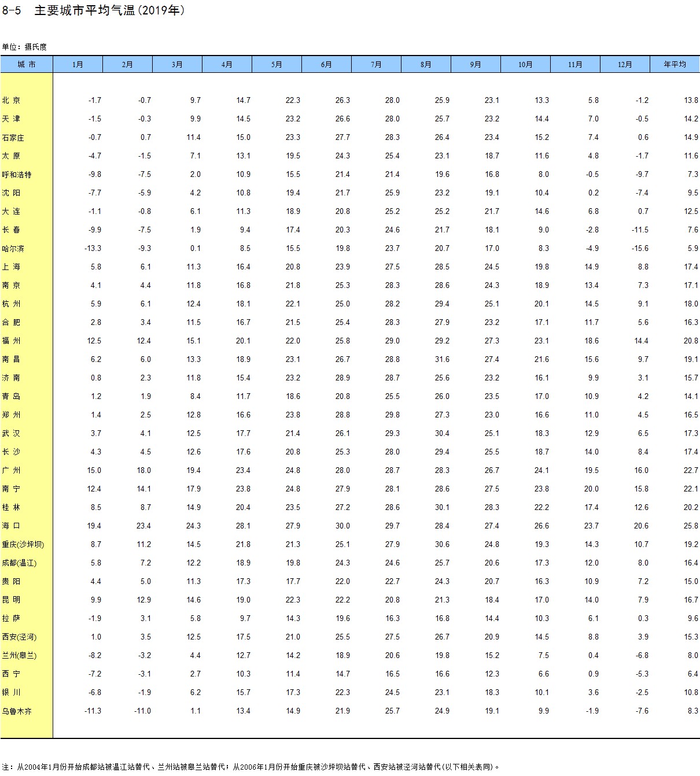This screenshot has width=700, height=776.
Task: Click the 上海 row label
Action: click(x=11, y=267)
